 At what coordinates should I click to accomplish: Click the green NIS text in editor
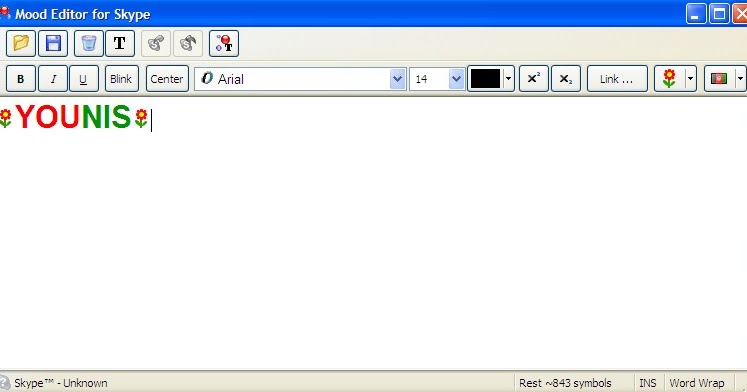[x=106, y=117]
